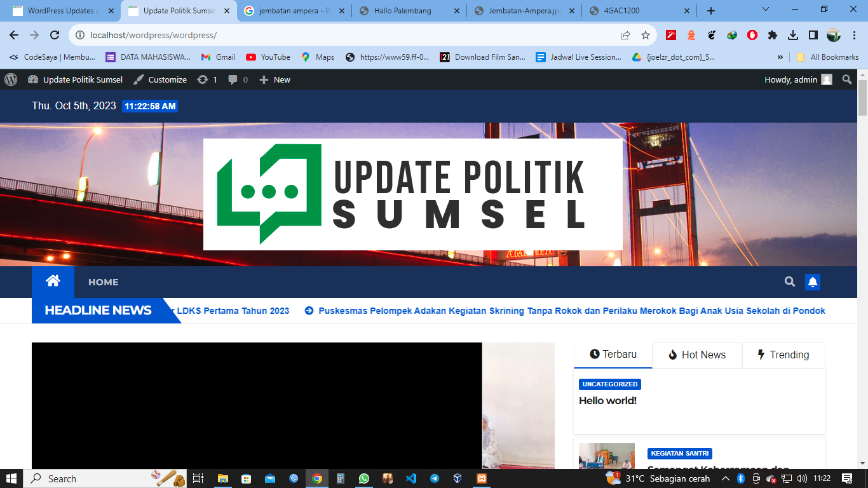Open CodeSaya bookmark
Image resolution: width=868 pixels, height=488 pixels.
tap(53, 57)
